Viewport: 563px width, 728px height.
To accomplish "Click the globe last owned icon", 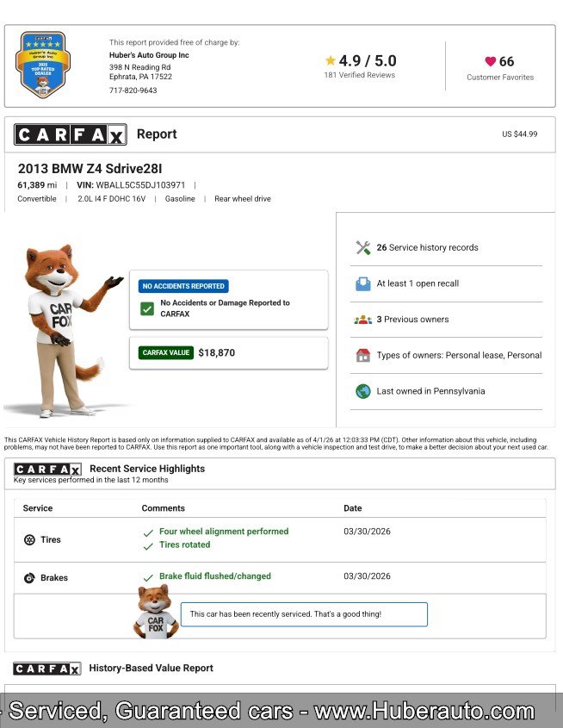I will coord(362,391).
